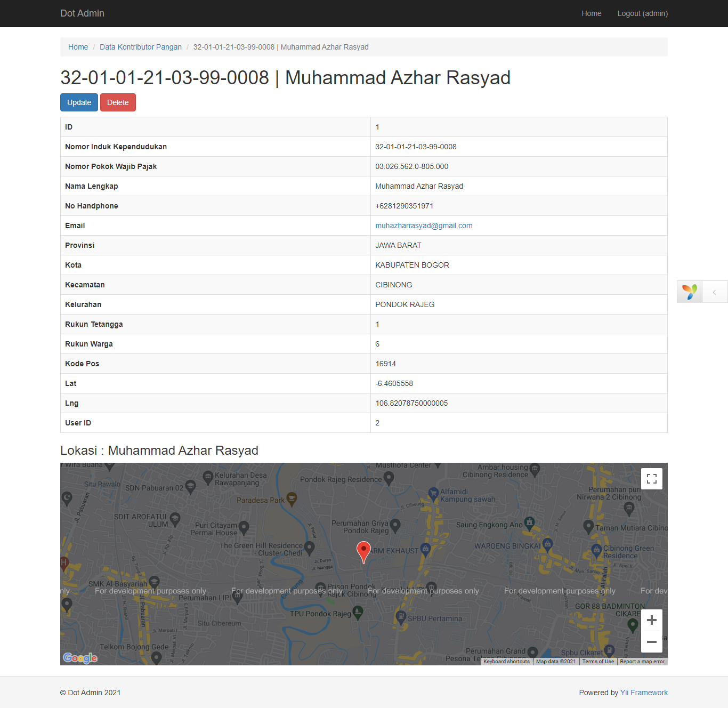The height and width of the screenshot is (708, 728).
Task: Expand the Yii debug toolbar arrow
Action: 715,292
